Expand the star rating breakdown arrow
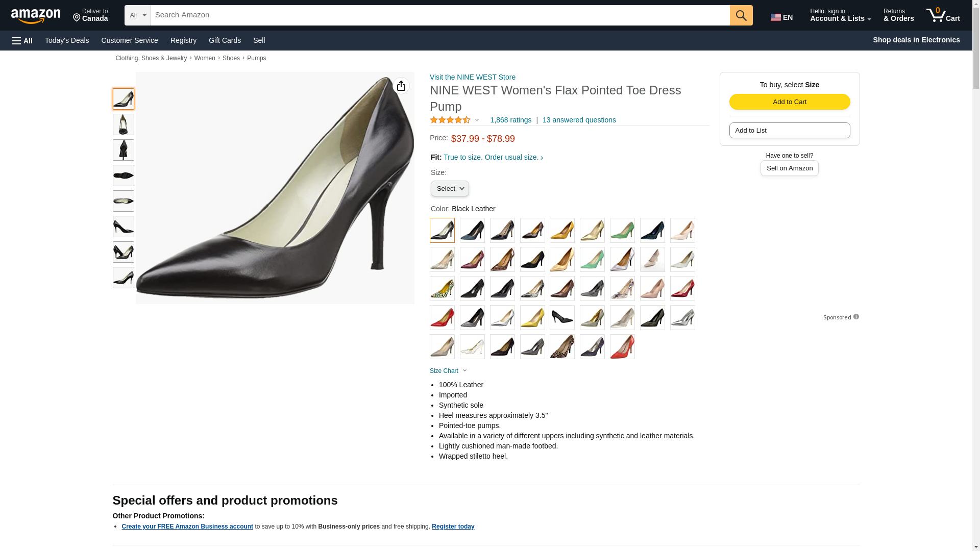 (477, 120)
